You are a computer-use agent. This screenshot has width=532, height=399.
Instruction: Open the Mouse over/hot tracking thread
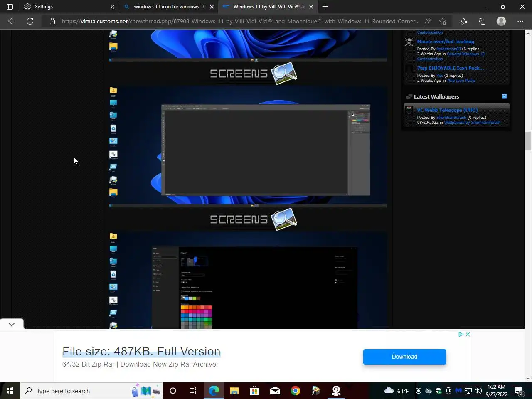(446, 42)
